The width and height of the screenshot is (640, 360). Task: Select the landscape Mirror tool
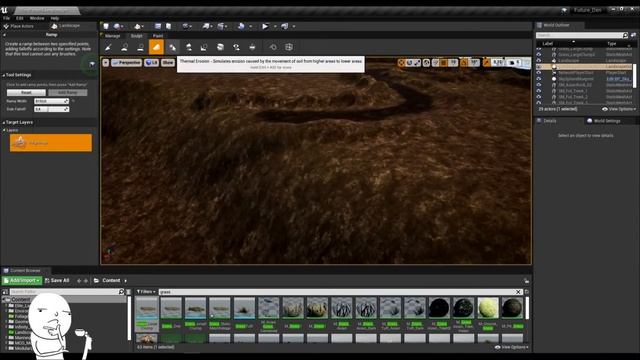pos(252,47)
